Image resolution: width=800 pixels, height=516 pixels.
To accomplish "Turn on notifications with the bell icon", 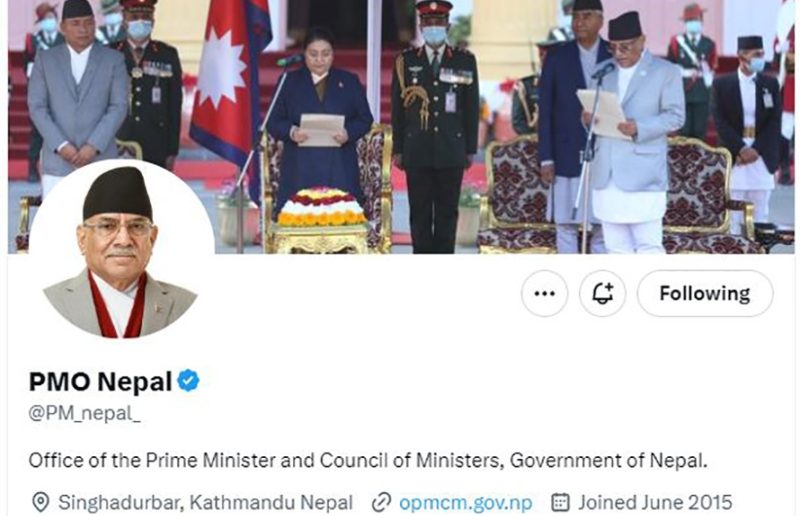I will 602,293.
